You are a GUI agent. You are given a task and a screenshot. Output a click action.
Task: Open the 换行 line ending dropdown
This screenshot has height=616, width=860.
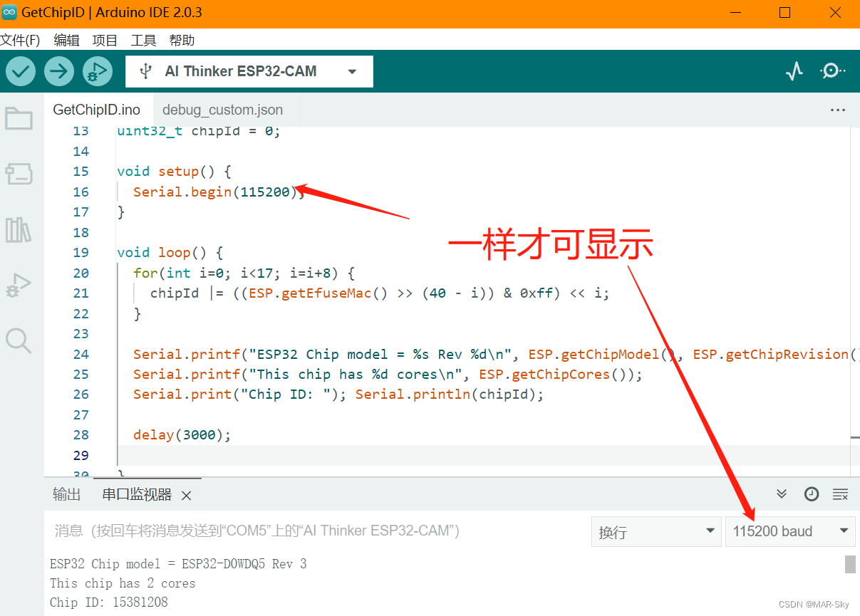(x=657, y=531)
